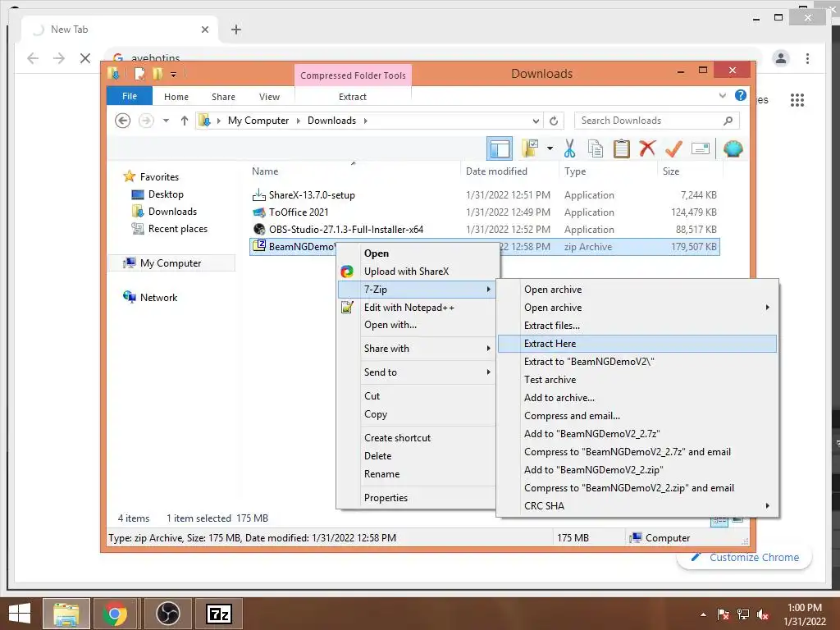This screenshot has width=840, height=630.
Task: Click the scissors Cut toolbar icon
Action: 569,148
